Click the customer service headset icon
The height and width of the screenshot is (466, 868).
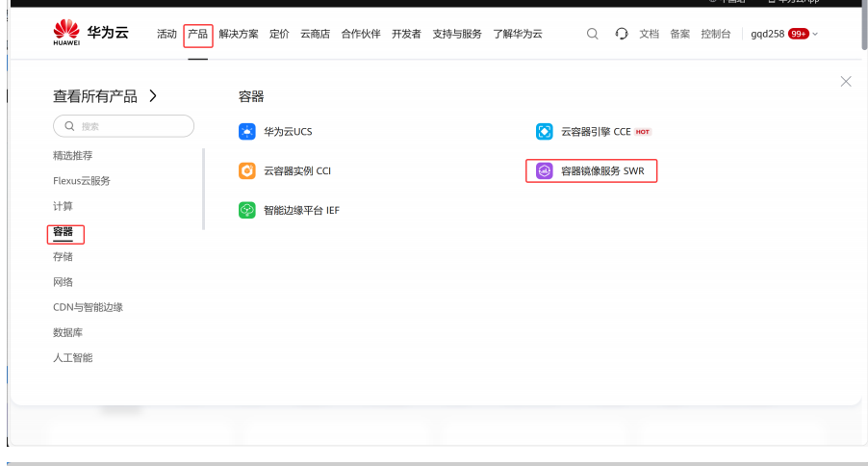pos(621,34)
